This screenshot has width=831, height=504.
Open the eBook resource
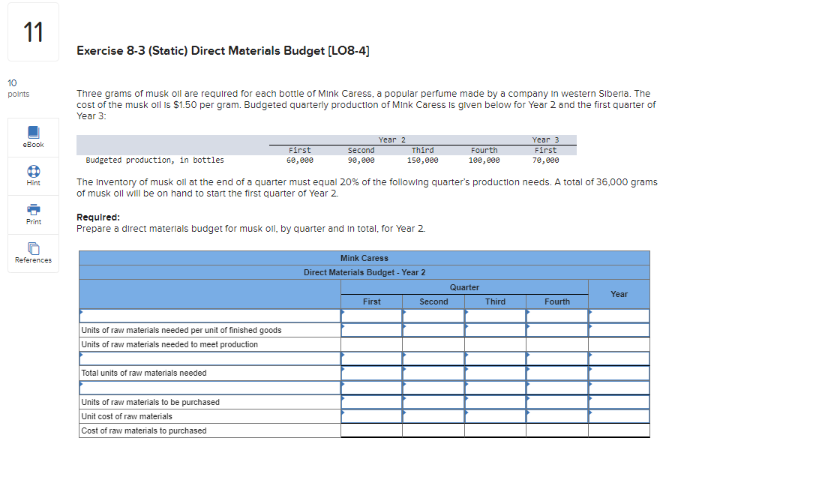click(32, 137)
